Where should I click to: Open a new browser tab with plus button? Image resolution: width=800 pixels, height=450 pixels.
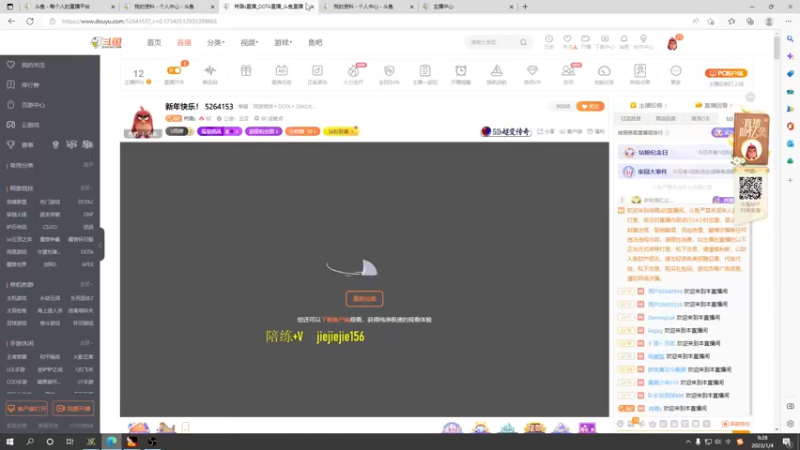pos(525,7)
